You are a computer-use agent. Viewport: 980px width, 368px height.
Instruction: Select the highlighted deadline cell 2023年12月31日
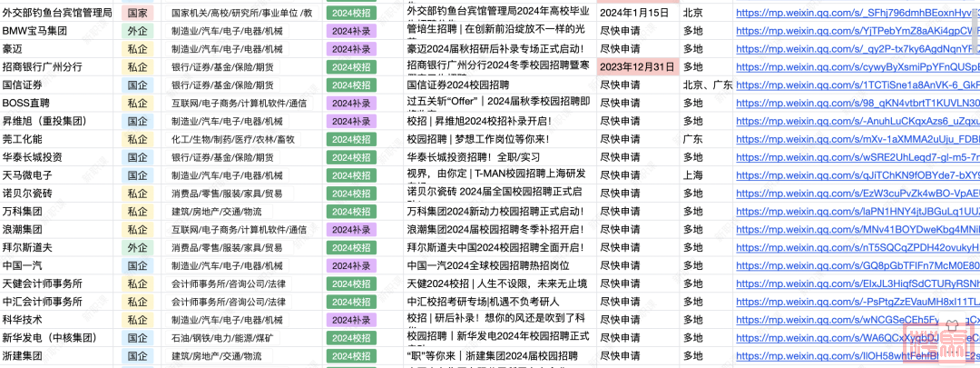[x=638, y=66]
